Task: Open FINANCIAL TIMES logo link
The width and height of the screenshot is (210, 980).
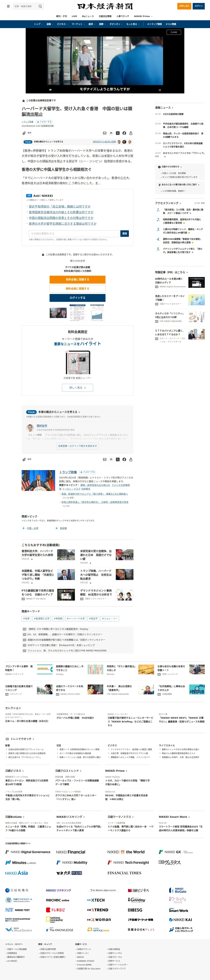Action: (x=124, y=873)
